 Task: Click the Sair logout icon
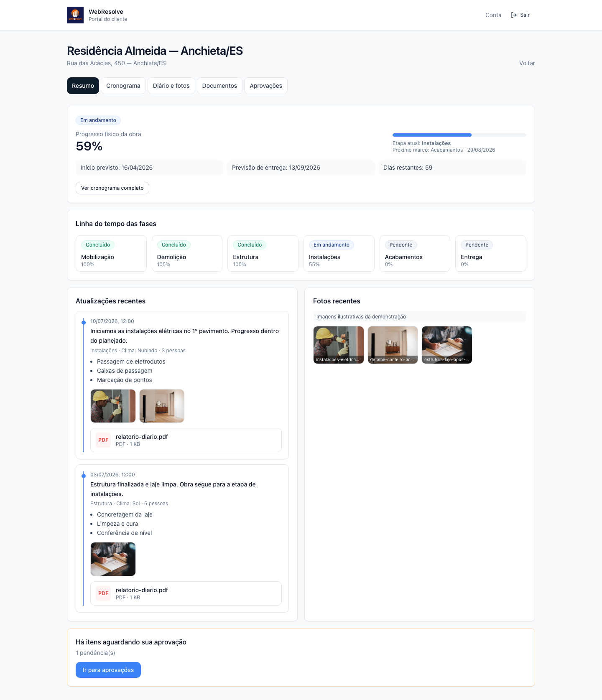pos(514,15)
